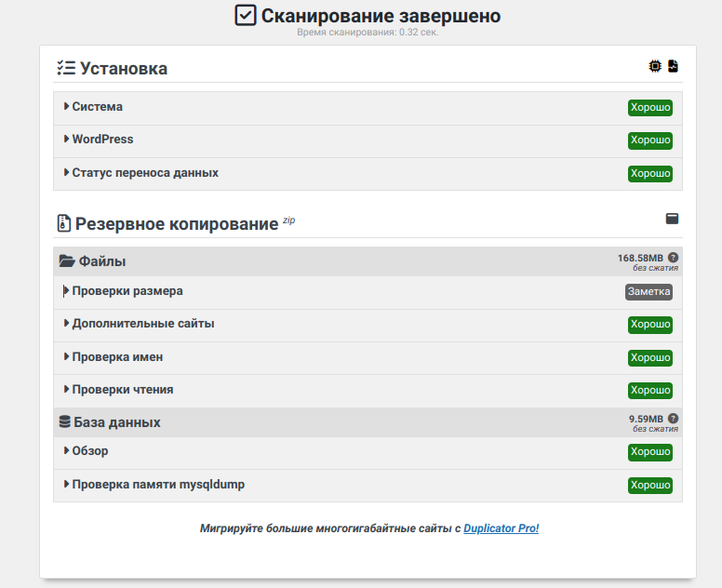The image size is (722, 588).
Task: Expand Дополнительные сайты details
Action: pyautogui.click(x=142, y=324)
